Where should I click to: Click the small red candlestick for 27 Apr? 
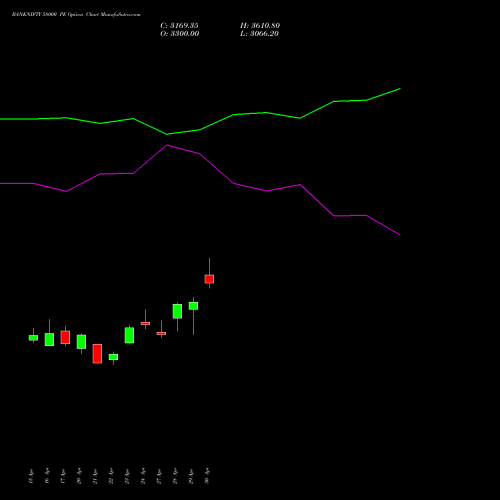tap(161, 333)
